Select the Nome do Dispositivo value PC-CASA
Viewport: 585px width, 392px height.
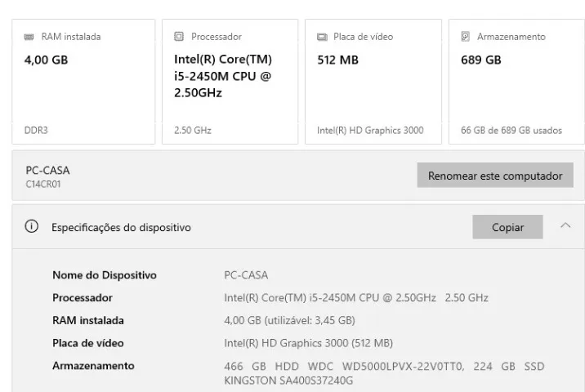pos(246,275)
